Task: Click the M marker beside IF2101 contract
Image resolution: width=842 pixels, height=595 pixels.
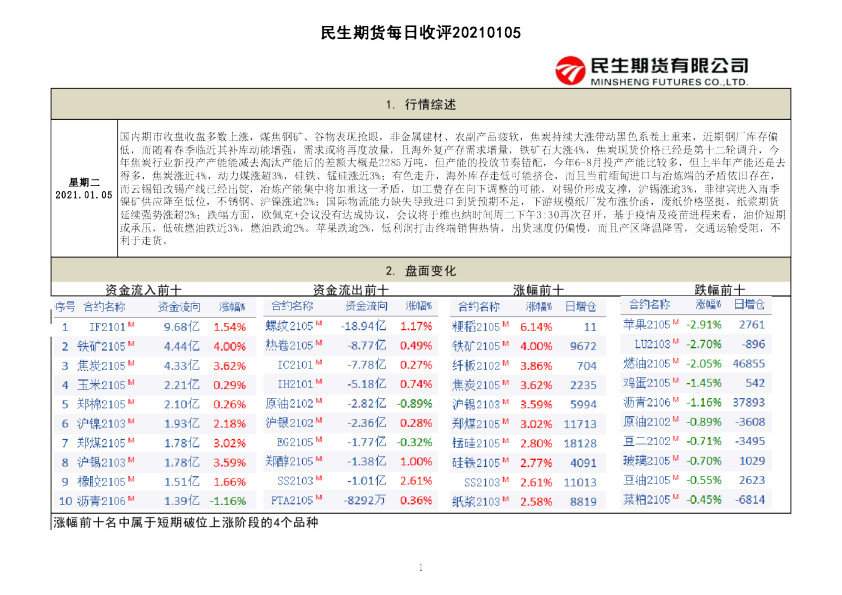Action: 130,324
